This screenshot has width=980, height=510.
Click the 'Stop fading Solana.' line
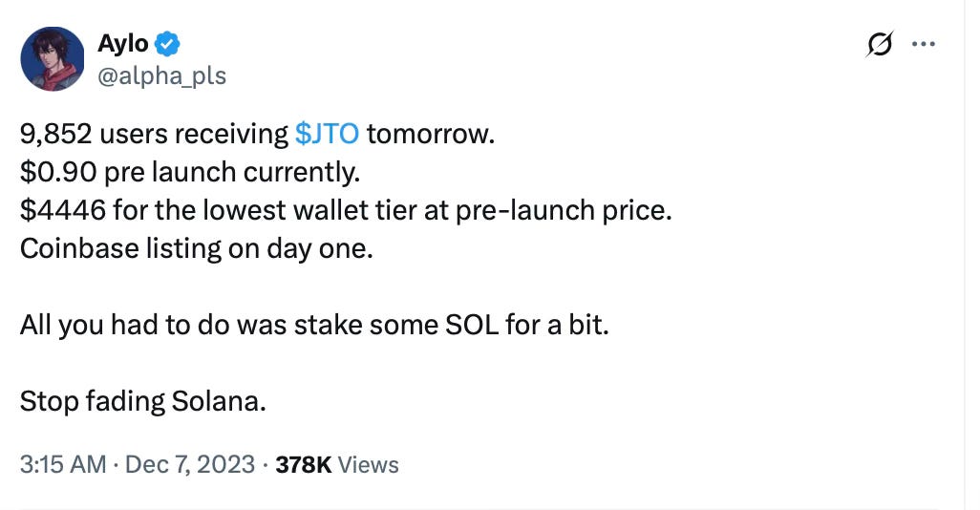point(143,401)
